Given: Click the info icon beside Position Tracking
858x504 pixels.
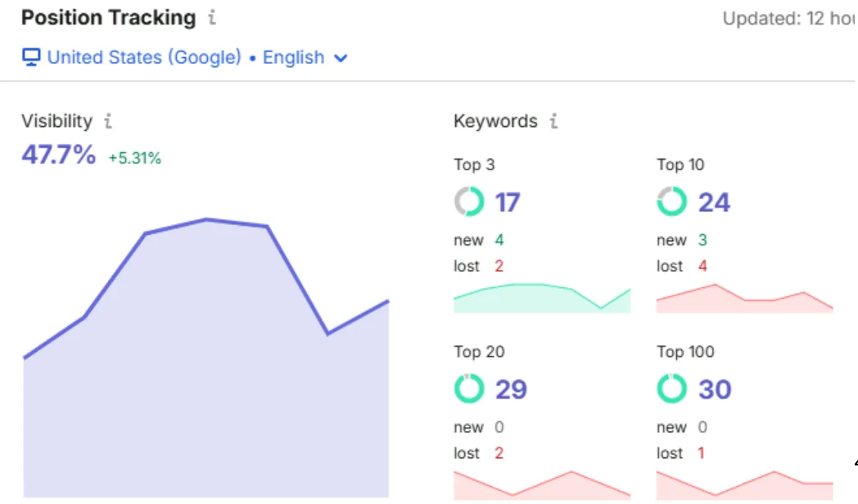Looking at the screenshot, I should tap(212, 17).
